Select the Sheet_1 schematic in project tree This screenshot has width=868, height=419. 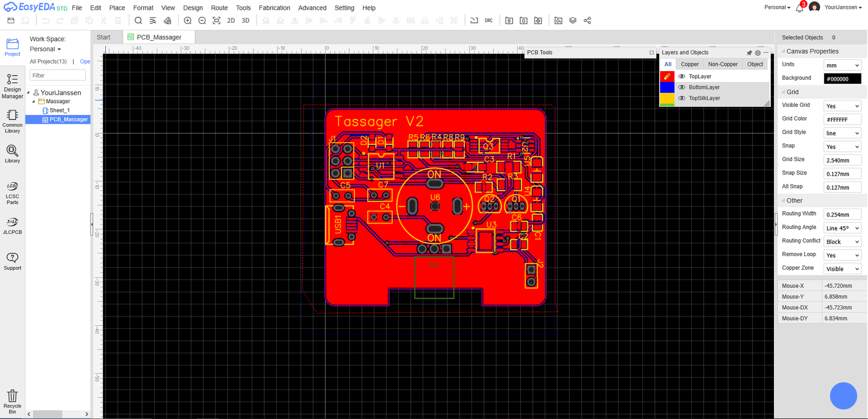pyautogui.click(x=59, y=110)
